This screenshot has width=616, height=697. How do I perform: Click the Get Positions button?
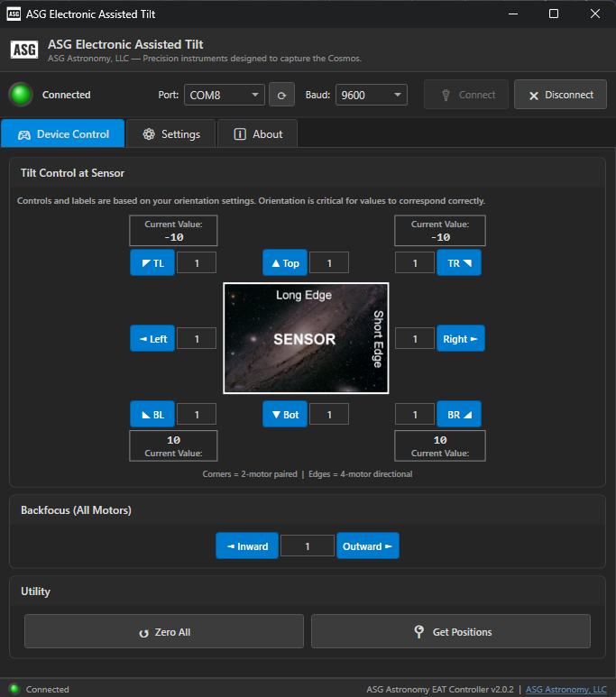[x=451, y=632]
